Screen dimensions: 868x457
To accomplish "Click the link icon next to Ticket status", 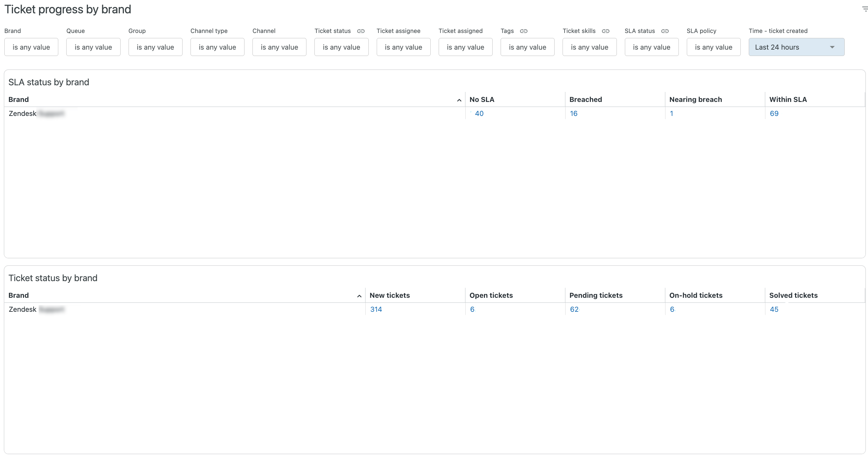I will tap(360, 31).
